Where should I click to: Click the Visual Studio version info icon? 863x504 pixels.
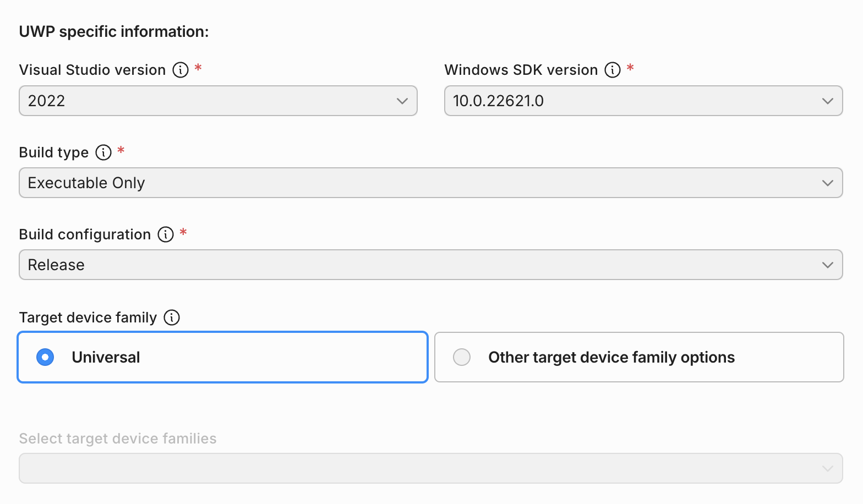[179, 70]
